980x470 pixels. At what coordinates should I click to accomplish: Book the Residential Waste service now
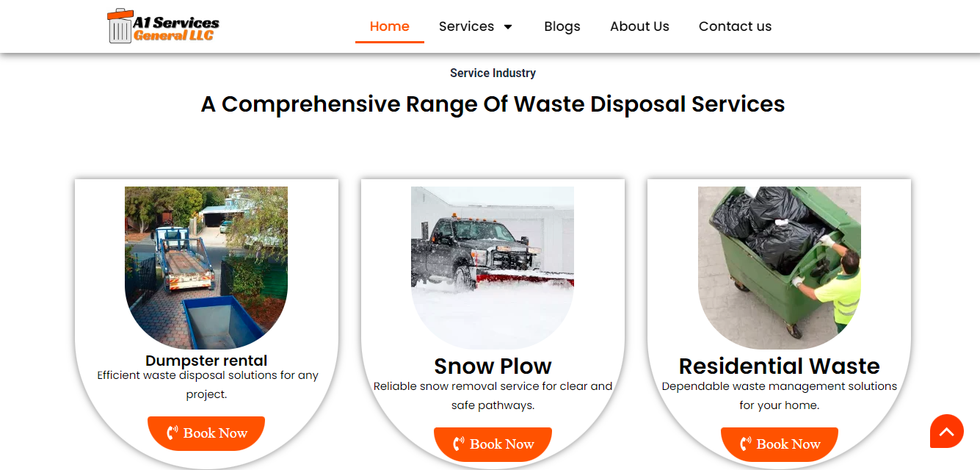[780, 444]
